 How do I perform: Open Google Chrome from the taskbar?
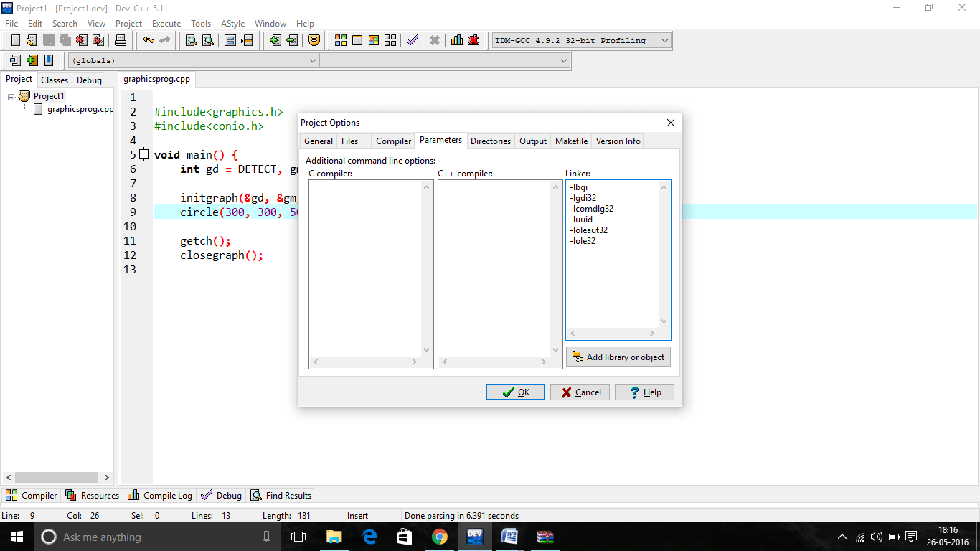(440, 537)
